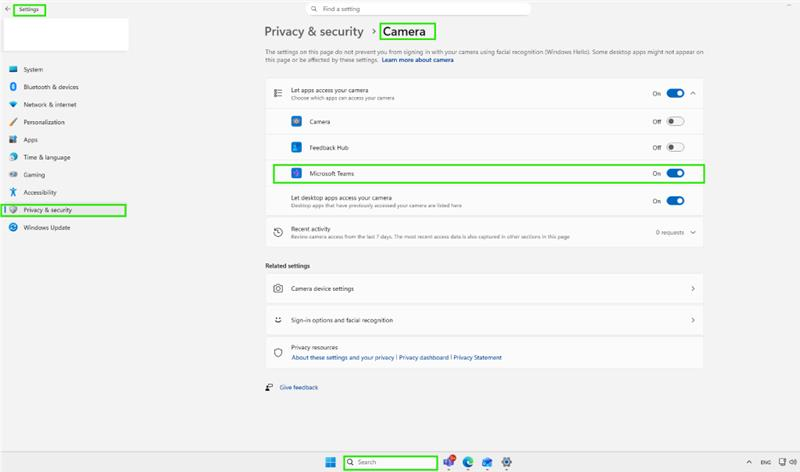Image resolution: width=800 pixels, height=472 pixels.
Task: Click the Windows Update sync icon
Action: (13, 227)
